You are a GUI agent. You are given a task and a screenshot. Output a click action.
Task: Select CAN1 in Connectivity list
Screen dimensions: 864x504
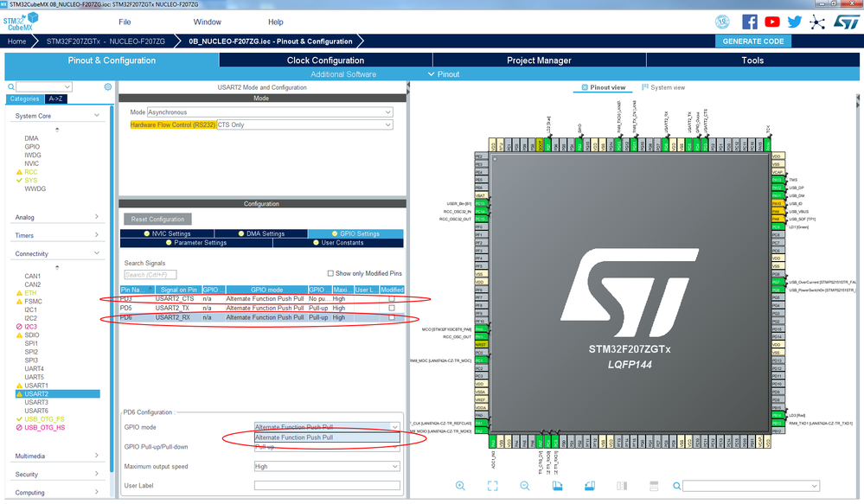pyautogui.click(x=33, y=276)
